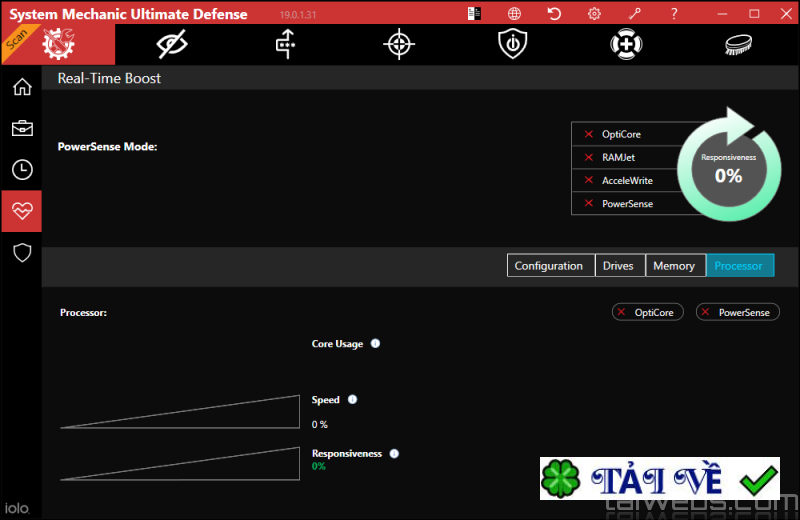Go to the Home sidebar icon
This screenshot has width=800, height=520.
(x=22, y=87)
